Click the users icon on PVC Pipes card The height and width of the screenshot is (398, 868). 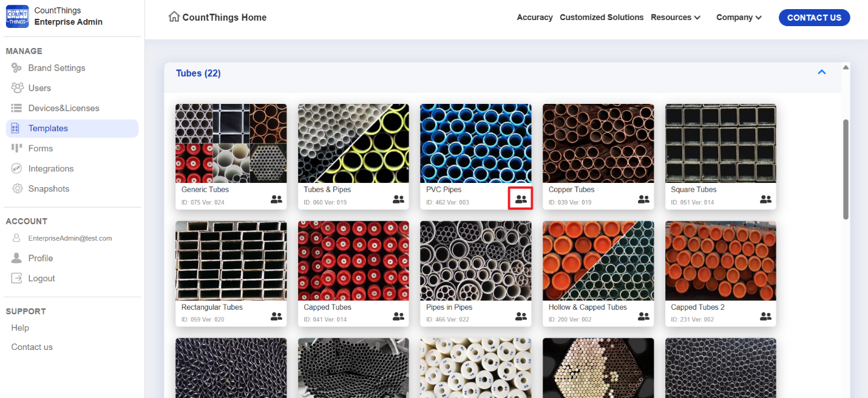tap(521, 199)
